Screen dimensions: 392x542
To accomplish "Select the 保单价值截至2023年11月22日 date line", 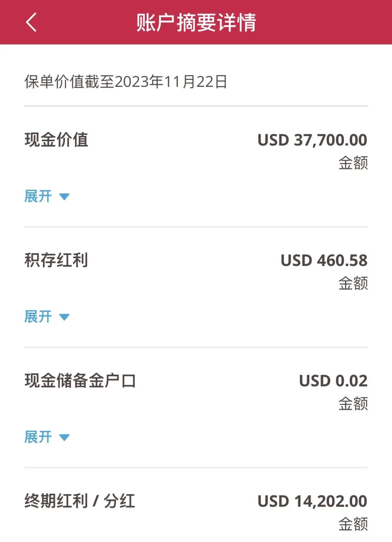I will pos(126,82).
